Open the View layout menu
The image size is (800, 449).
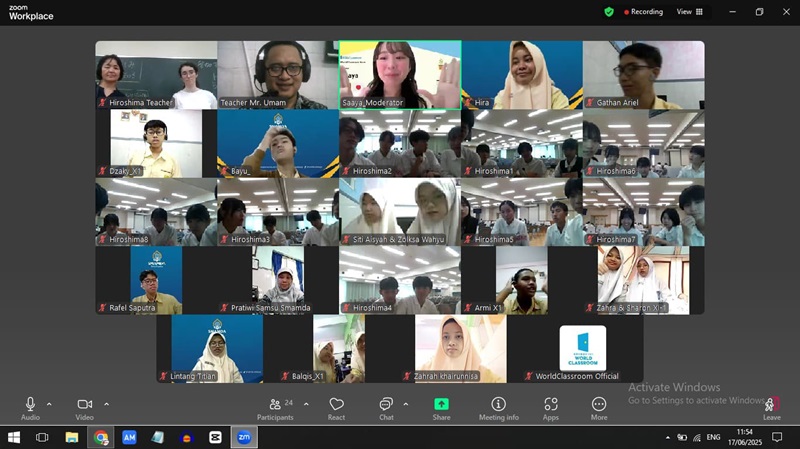tap(689, 12)
